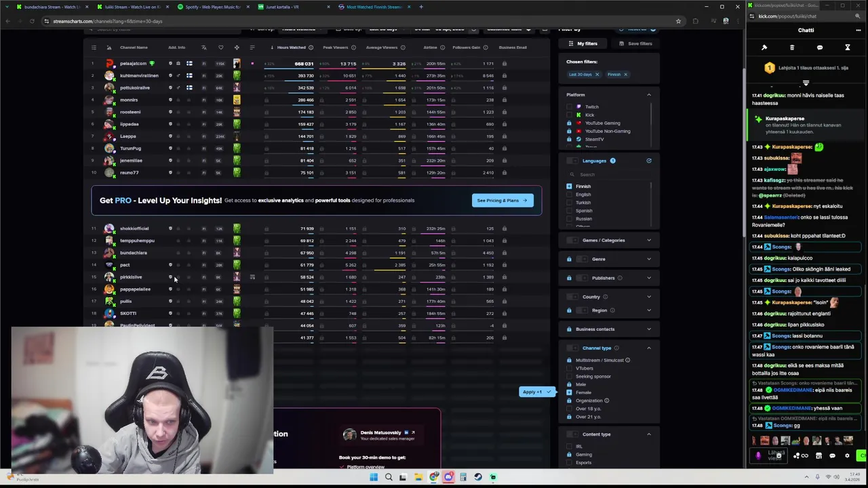Click the lock icon next to Genre
This screenshot has width=868, height=488.
click(x=569, y=259)
